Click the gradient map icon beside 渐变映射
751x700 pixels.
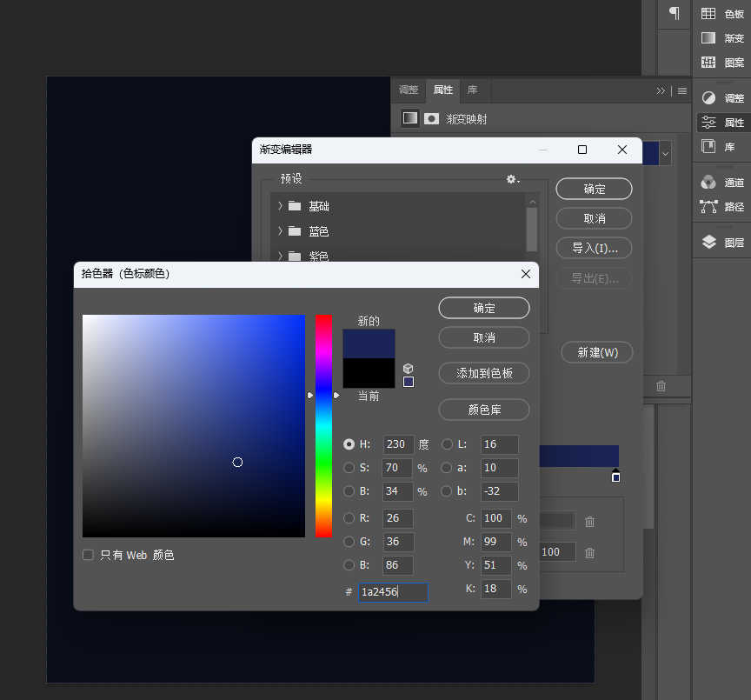point(410,118)
